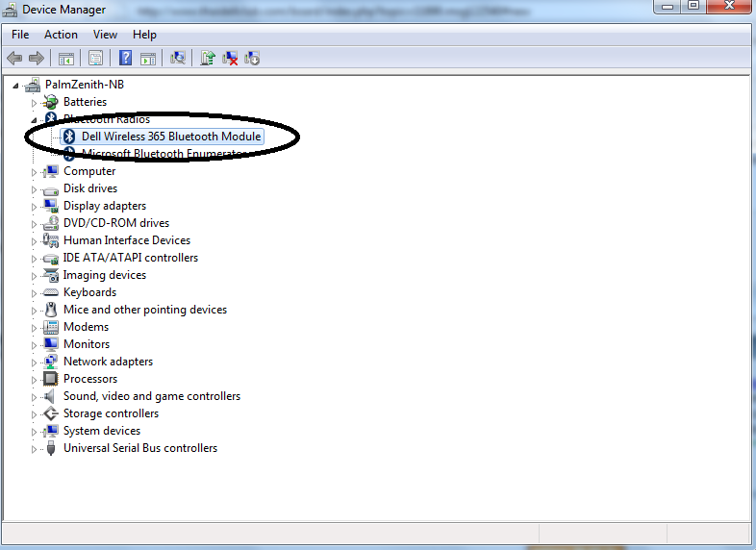Image resolution: width=756 pixels, height=550 pixels.
Task: Select the speaker icon for Sound controllers
Action: [50, 396]
